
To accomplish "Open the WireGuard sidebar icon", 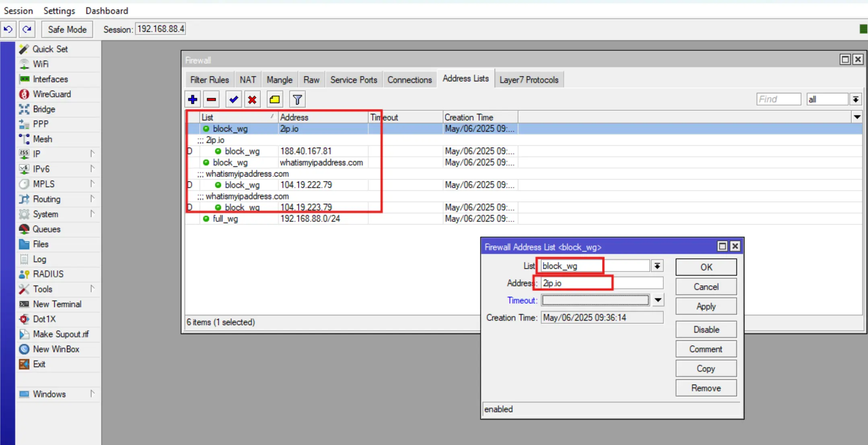I will [24, 94].
